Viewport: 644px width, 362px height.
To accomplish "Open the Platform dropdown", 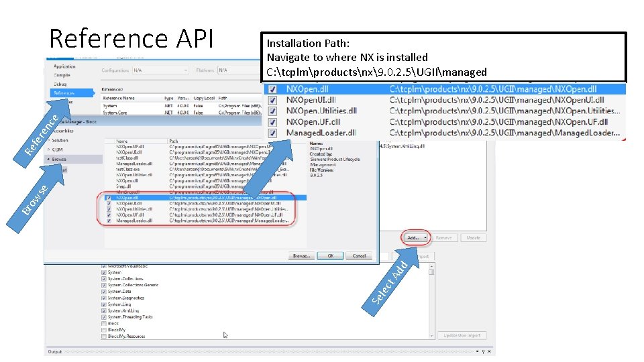I will pyautogui.click(x=239, y=70).
